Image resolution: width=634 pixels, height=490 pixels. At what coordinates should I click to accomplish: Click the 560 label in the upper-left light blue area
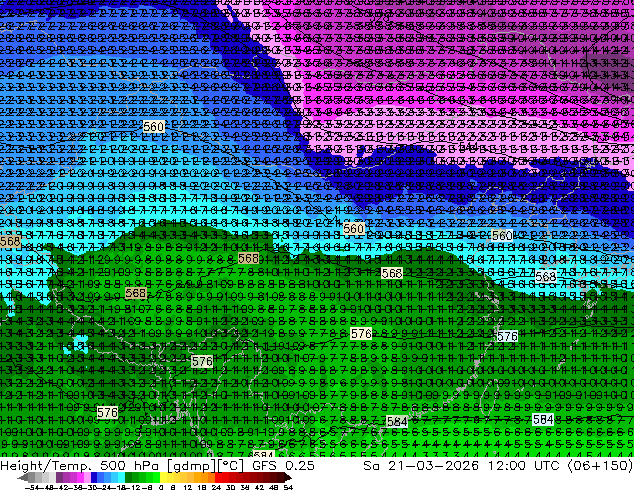click(154, 127)
